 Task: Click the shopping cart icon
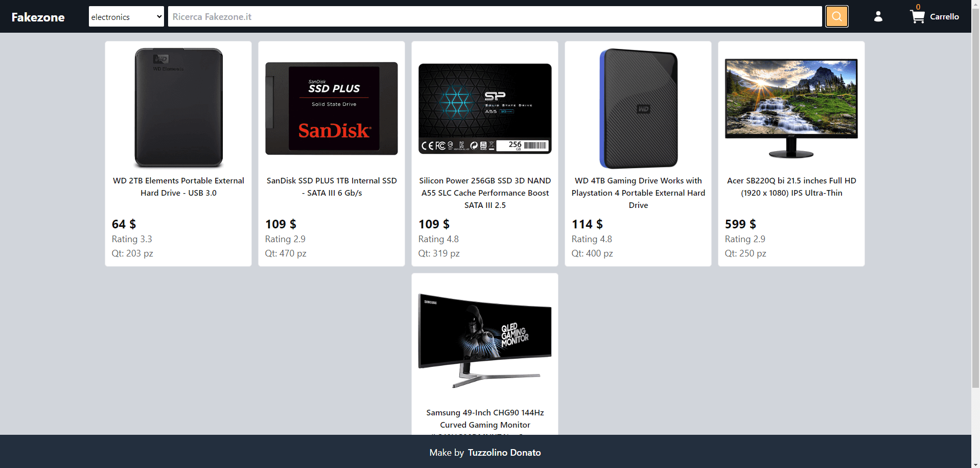pyautogui.click(x=917, y=17)
